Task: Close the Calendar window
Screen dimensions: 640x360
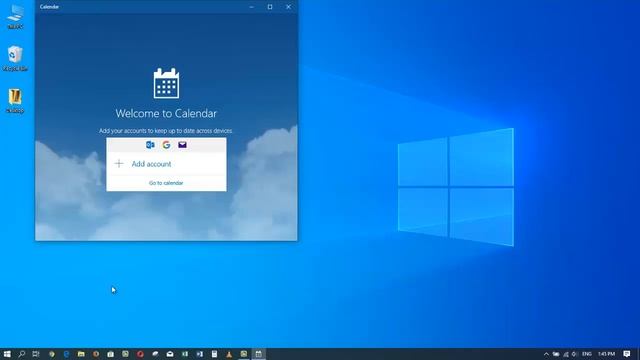Action: pos(288,7)
